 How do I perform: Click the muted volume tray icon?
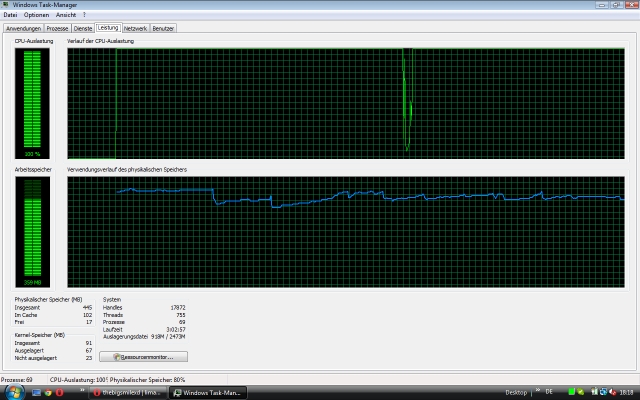[612, 392]
